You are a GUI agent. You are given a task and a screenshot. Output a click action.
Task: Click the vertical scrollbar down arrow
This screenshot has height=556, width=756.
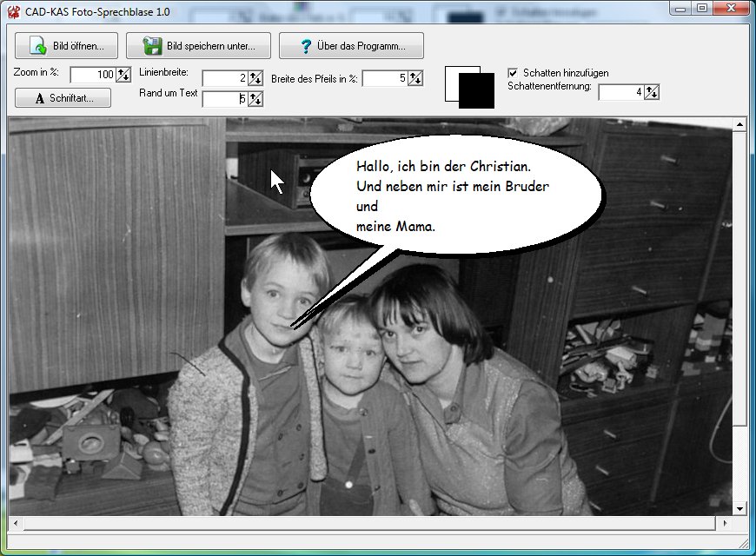(739, 508)
